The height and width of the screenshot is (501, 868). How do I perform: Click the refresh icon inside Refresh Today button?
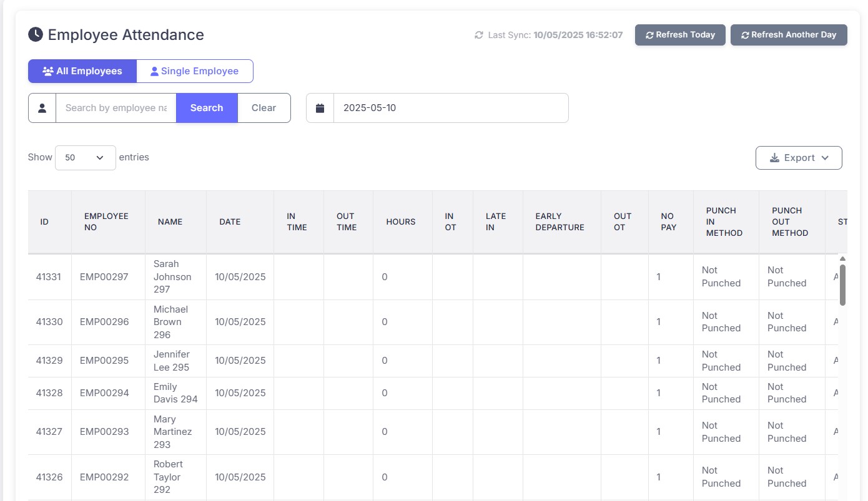point(649,35)
